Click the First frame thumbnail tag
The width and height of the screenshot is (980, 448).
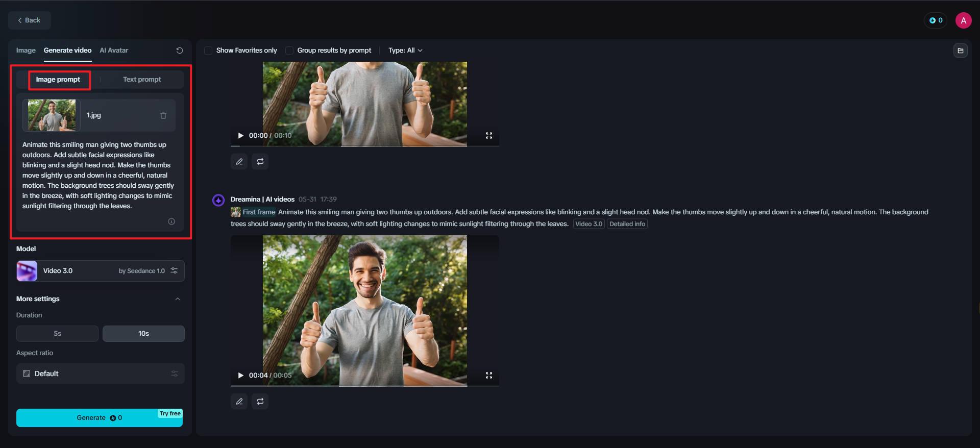[x=253, y=212]
